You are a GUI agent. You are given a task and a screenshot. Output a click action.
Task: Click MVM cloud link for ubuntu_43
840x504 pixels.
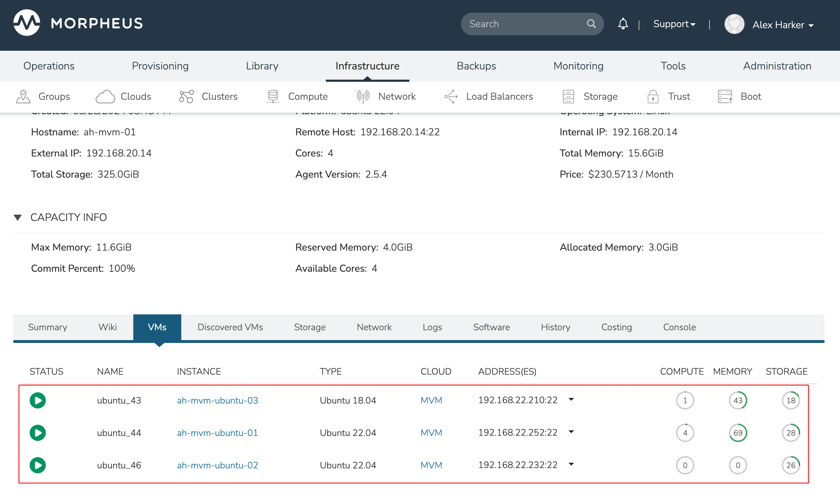click(x=431, y=400)
